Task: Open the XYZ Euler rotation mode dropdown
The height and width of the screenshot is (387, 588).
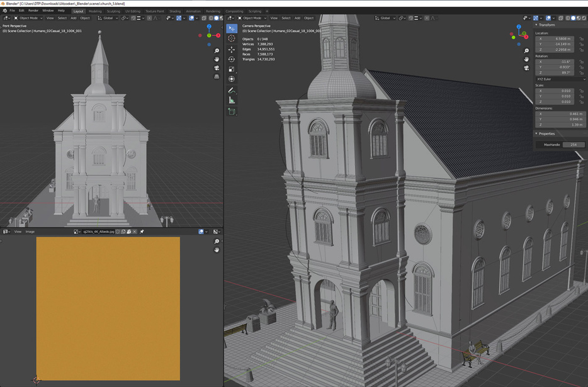Action: [x=560, y=79]
